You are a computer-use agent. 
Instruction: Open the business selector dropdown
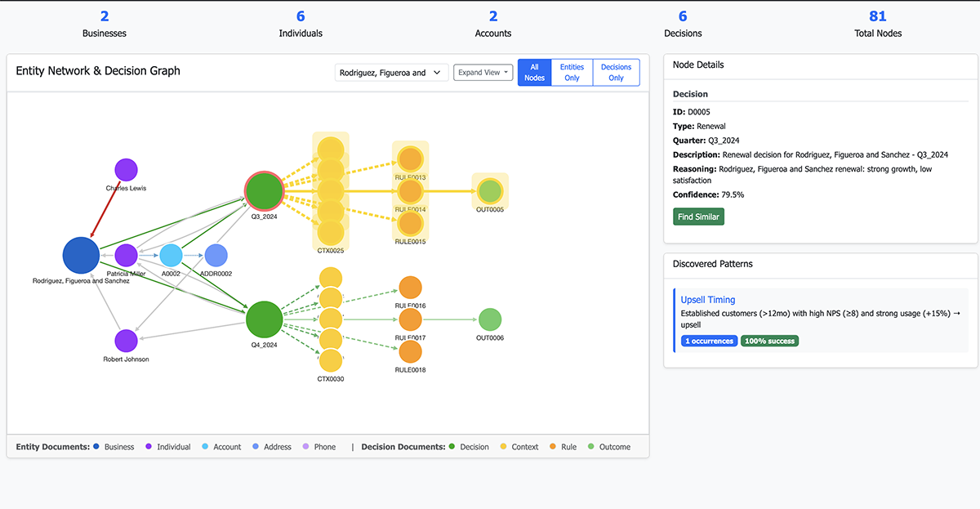392,73
